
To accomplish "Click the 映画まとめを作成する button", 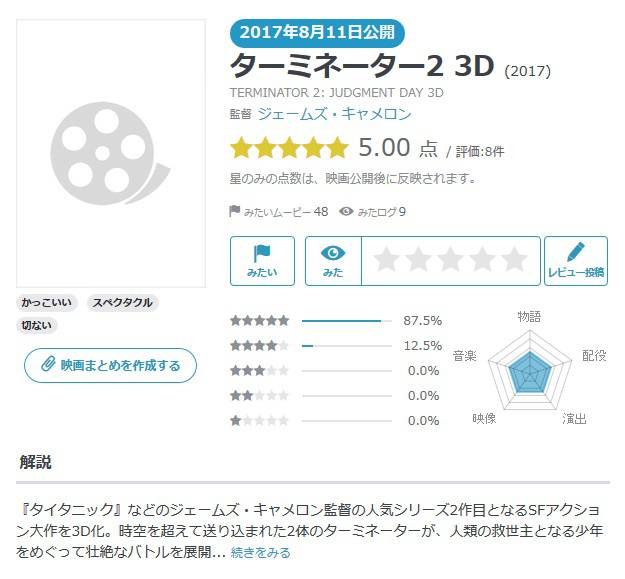I will 110,365.
